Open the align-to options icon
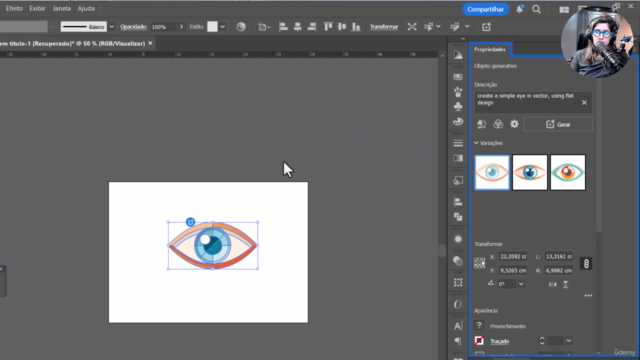640x360 pixels. pyautogui.click(x=264, y=27)
